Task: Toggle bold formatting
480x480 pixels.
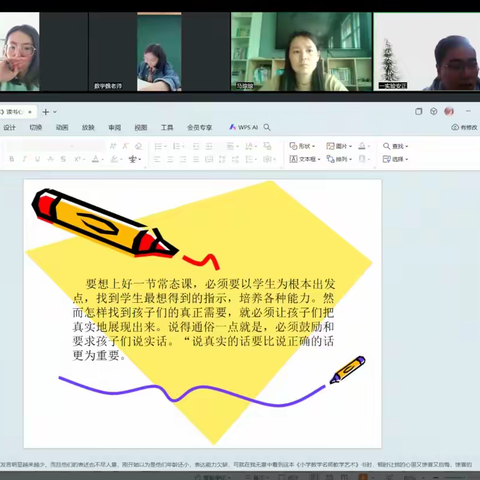Action: 12,159
